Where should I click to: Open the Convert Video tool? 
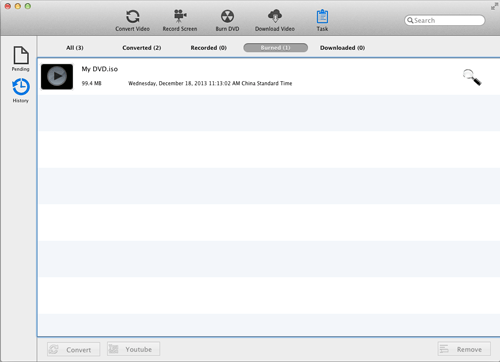(132, 21)
